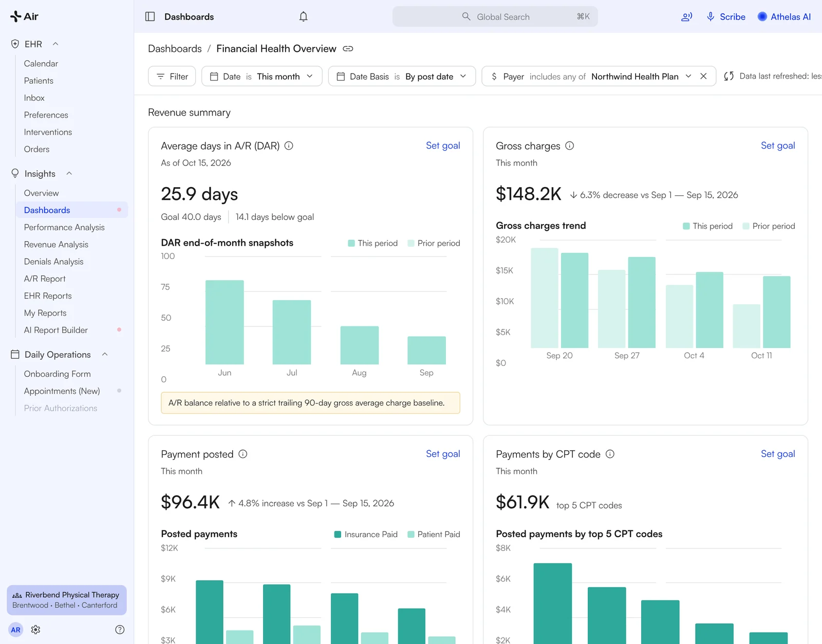Open Scribe microphone
This screenshot has height=644, width=822.
pos(726,16)
